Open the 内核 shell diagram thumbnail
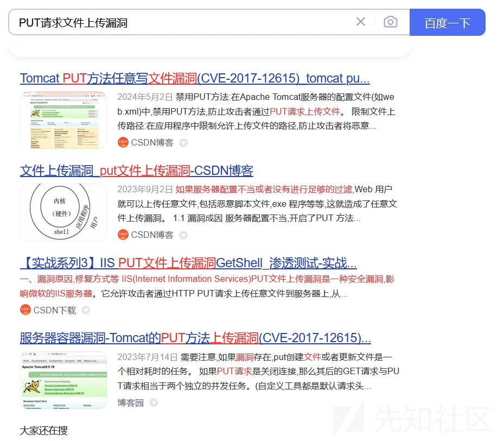504x441 pixels. tap(63, 212)
